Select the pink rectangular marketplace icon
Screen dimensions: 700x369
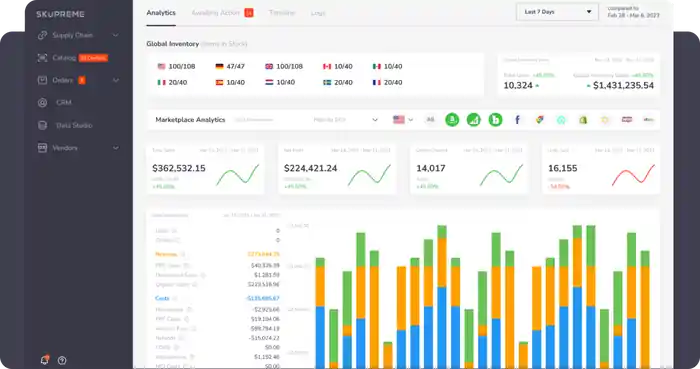(627, 120)
